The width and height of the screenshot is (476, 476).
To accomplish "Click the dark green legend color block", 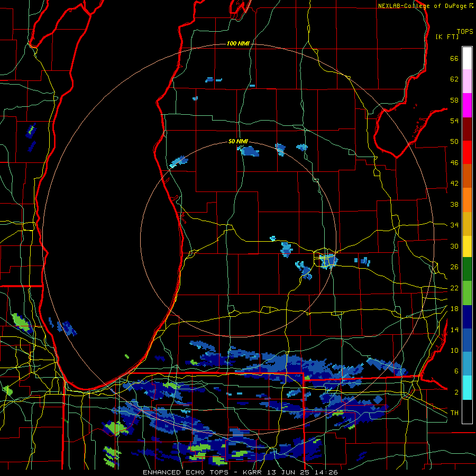I will click(467, 269).
